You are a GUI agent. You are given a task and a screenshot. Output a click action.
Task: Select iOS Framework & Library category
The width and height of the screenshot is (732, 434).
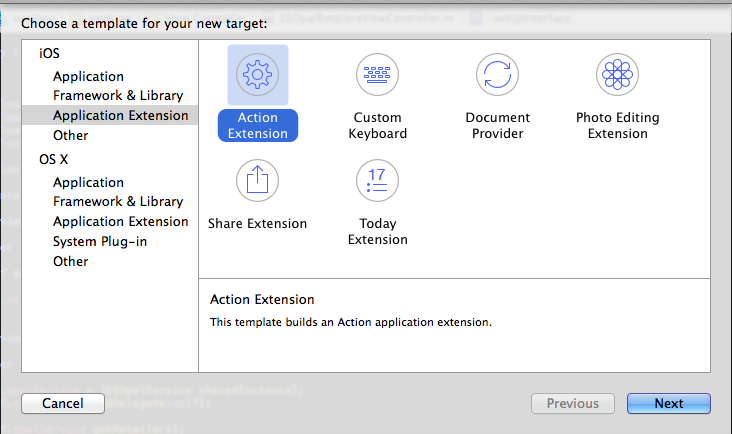click(118, 95)
